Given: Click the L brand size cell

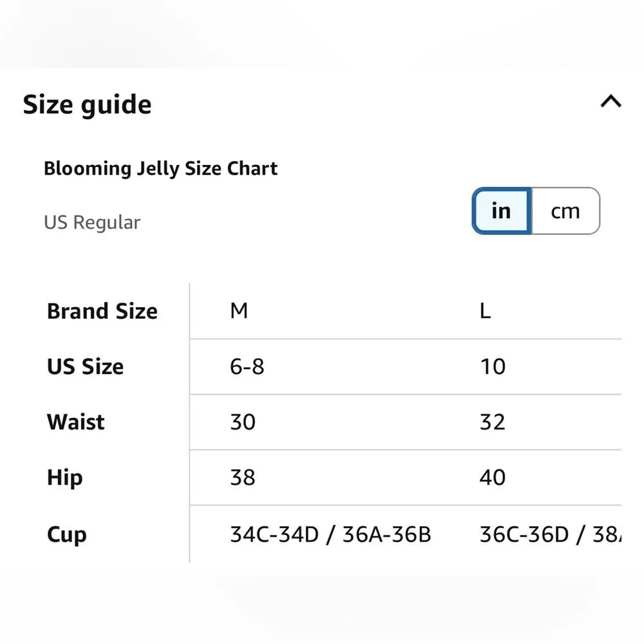Looking at the screenshot, I should (485, 312).
